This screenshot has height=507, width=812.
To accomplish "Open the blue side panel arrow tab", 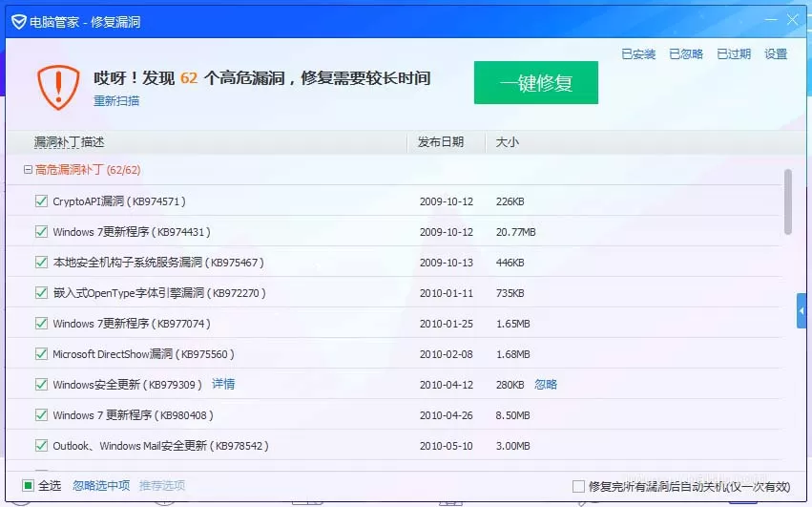I will pyautogui.click(x=802, y=310).
